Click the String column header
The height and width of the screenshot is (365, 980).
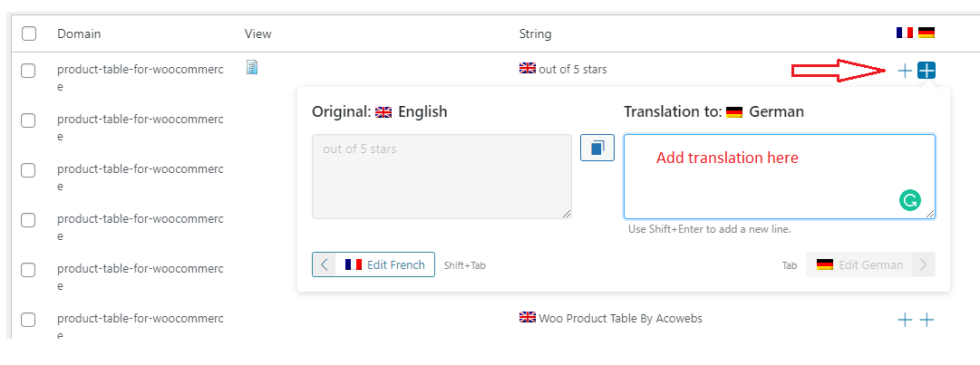coord(535,34)
